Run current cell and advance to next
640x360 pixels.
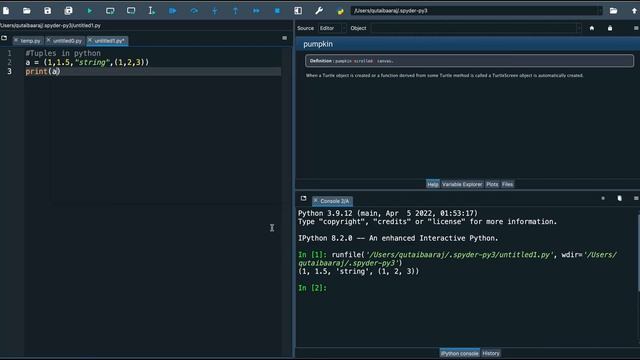pos(131,11)
